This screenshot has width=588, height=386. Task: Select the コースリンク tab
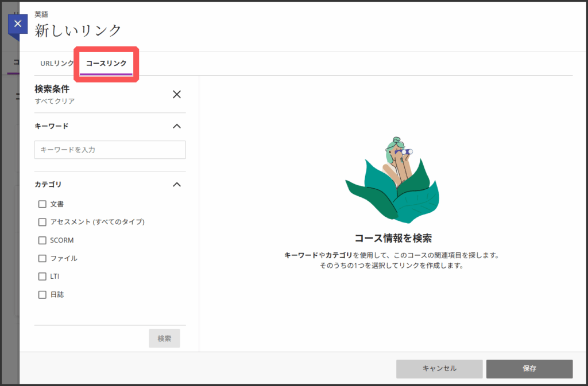106,63
